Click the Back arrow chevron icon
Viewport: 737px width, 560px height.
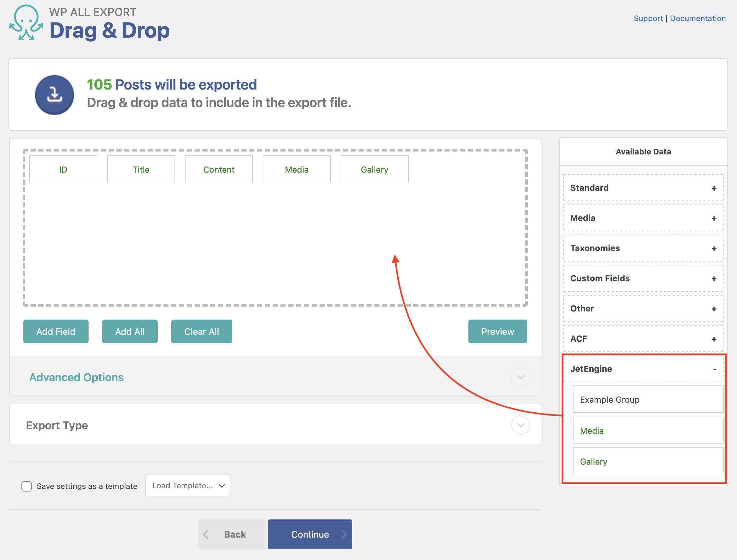(207, 534)
